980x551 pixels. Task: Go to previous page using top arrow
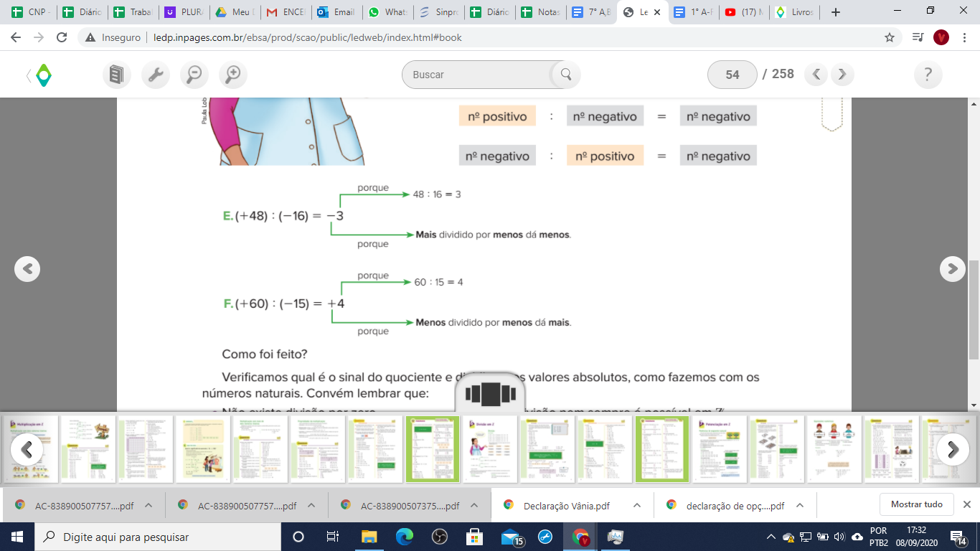816,74
